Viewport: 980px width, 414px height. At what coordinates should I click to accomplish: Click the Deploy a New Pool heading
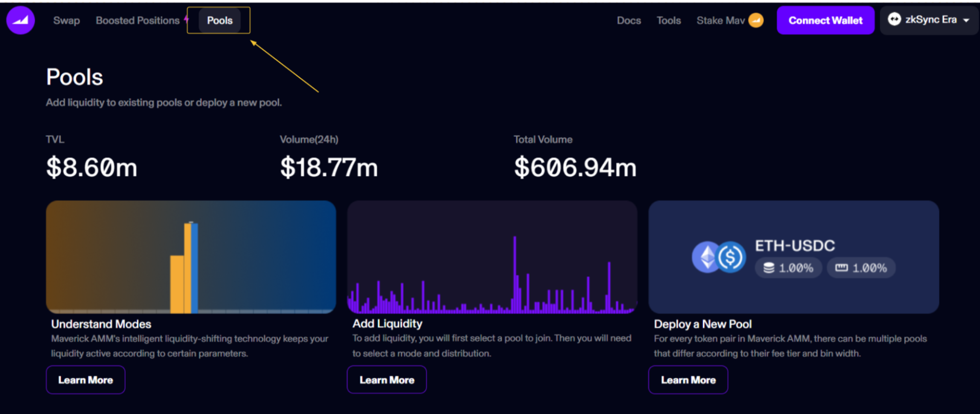(x=703, y=324)
